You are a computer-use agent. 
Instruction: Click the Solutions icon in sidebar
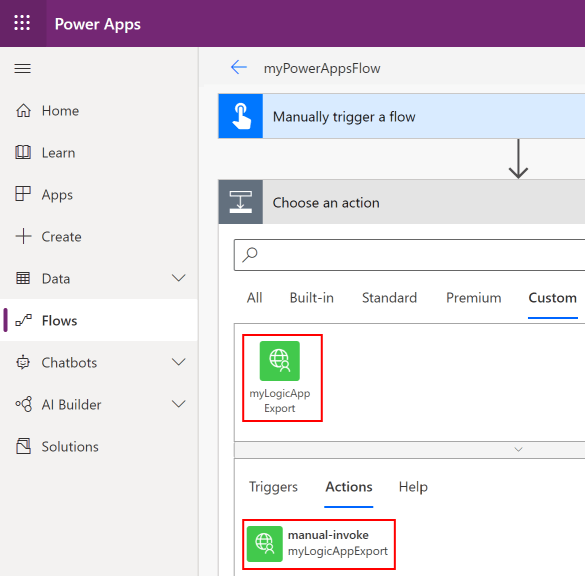(x=24, y=446)
